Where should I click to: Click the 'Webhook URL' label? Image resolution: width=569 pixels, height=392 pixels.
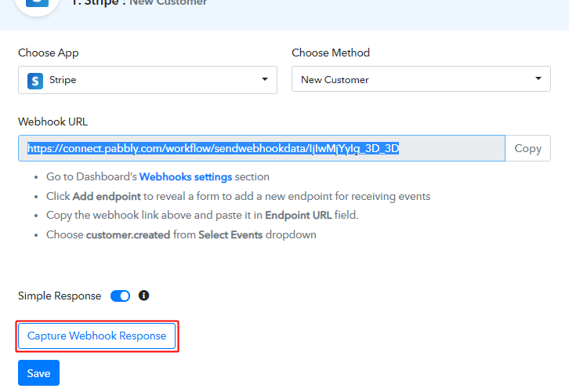(x=53, y=122)
